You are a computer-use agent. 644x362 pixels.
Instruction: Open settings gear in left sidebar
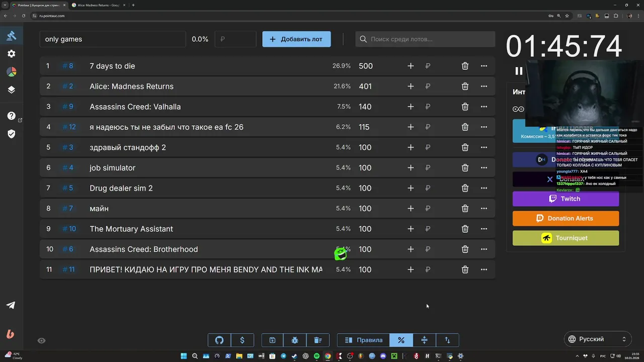click(x=11, y=54)
